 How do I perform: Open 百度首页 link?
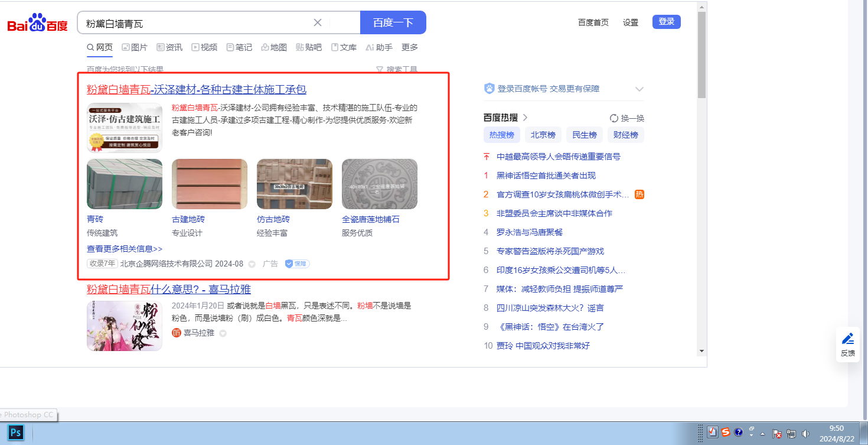593,22
